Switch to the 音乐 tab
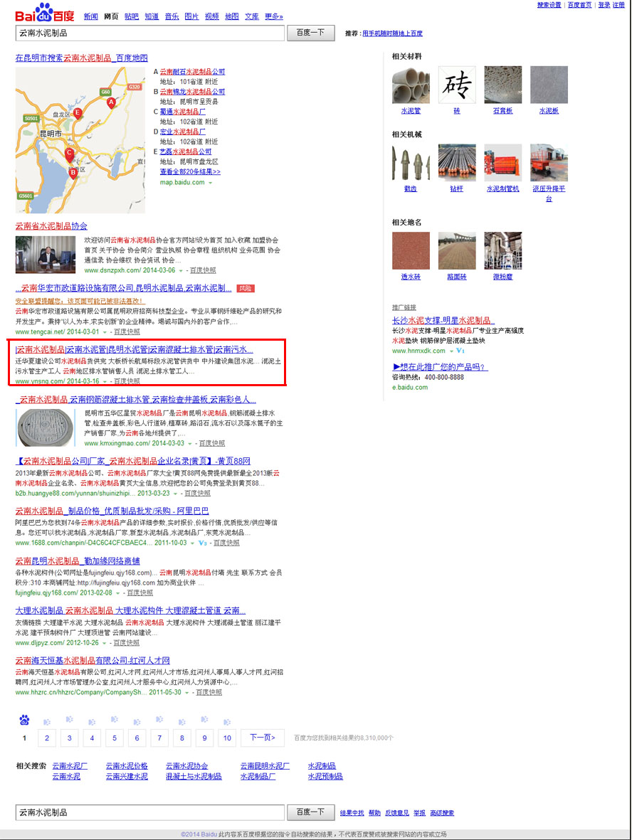The image size is (632, 840). 172,16
